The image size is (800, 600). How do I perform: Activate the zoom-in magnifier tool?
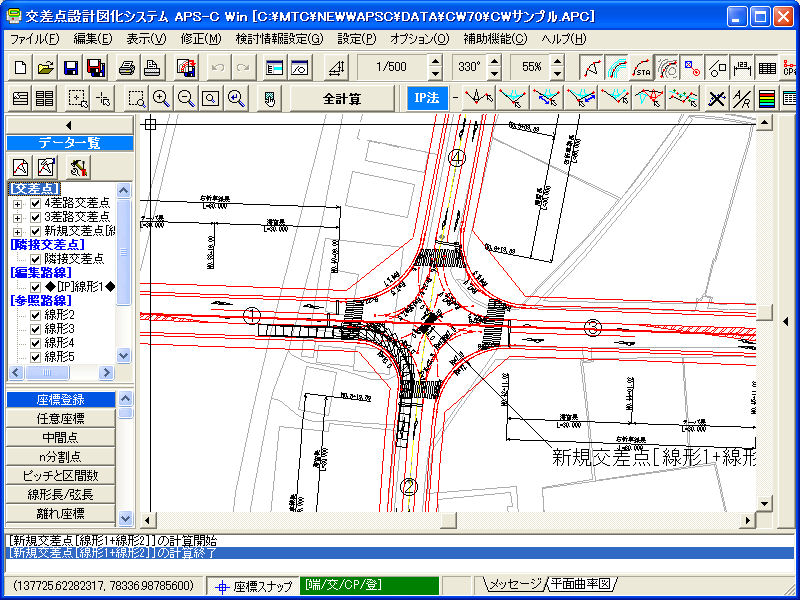coord(160,98)
